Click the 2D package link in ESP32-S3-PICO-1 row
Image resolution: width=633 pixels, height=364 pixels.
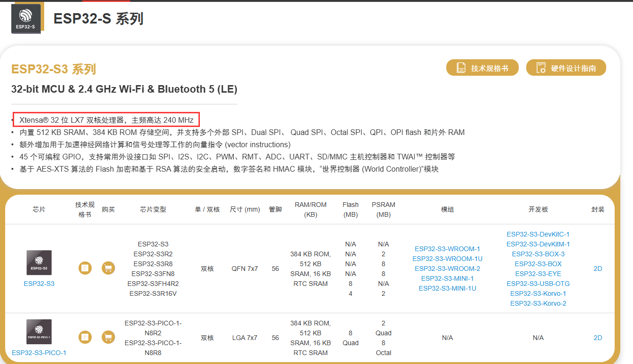point(598,338)
